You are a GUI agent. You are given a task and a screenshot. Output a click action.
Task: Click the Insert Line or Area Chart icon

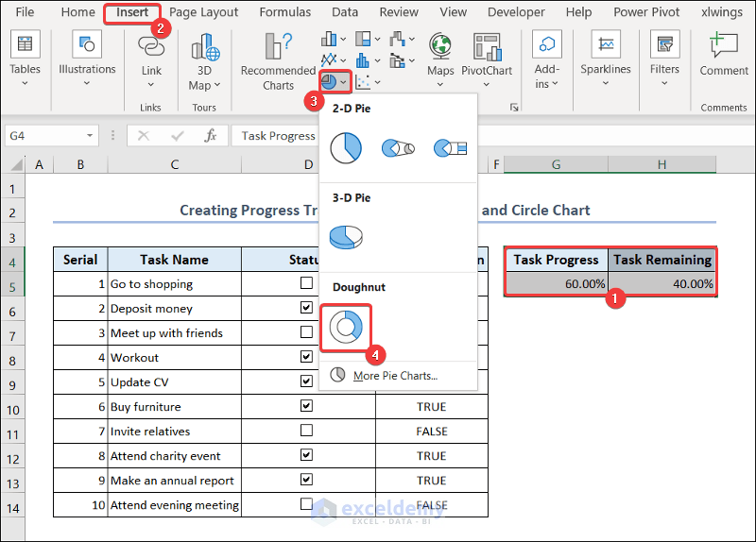pos(329,60)
